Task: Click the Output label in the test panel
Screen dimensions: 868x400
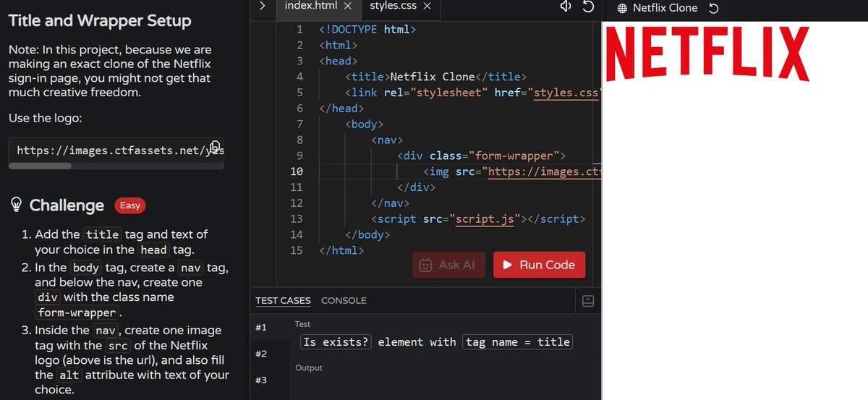Action: coord(309,368)
